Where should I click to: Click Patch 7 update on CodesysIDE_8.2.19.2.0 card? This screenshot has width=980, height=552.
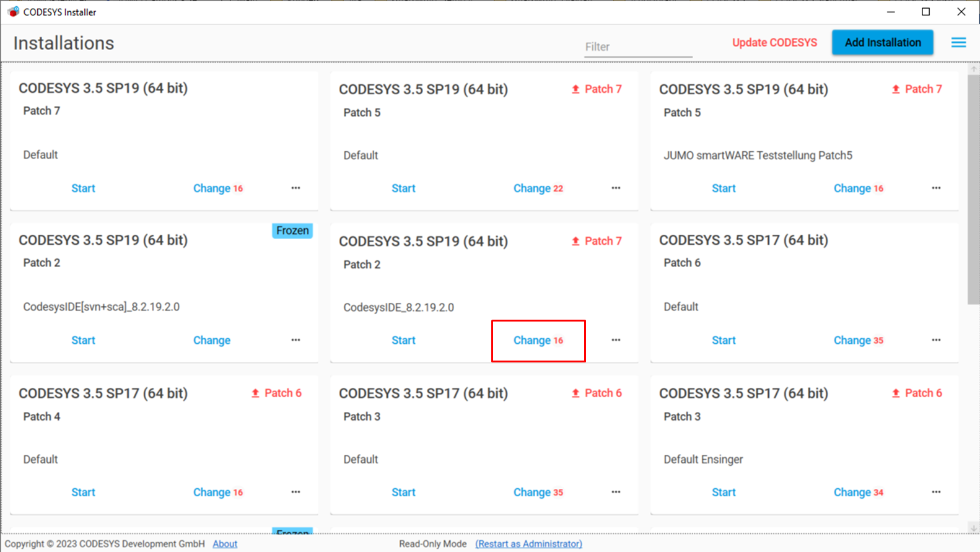(596, 241)
